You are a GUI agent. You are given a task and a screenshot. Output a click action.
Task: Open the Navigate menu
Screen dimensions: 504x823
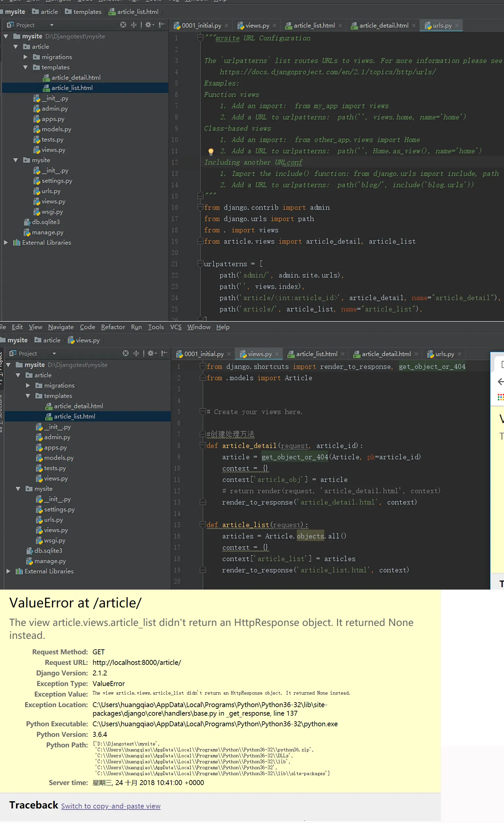coord(61,327)
